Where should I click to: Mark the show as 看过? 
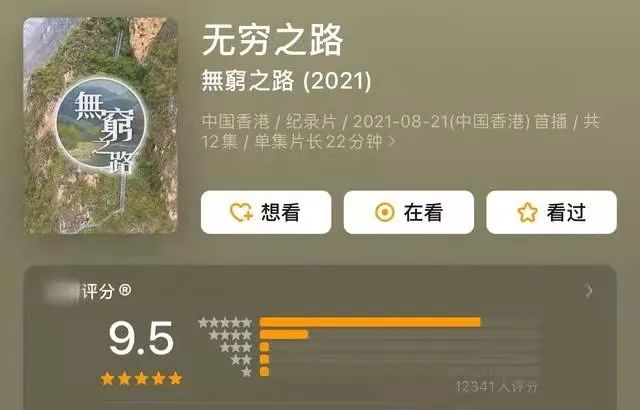551,212
